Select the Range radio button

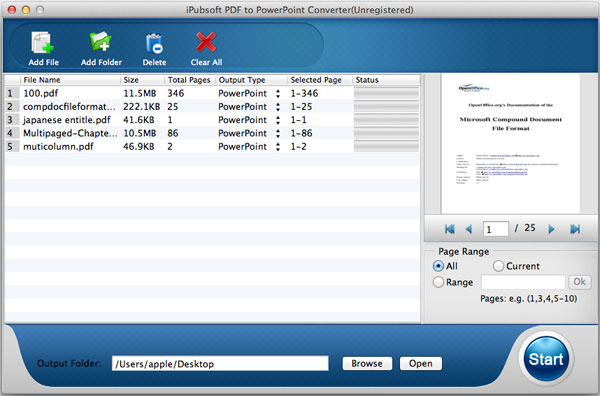[x=438, y=282]
